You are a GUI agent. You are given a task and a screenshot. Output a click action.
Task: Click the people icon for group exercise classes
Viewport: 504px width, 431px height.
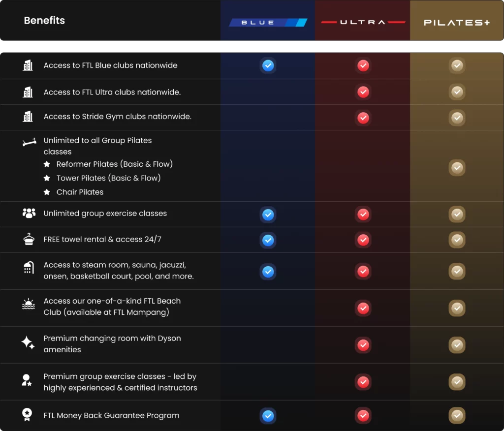(x=29, y=213)
